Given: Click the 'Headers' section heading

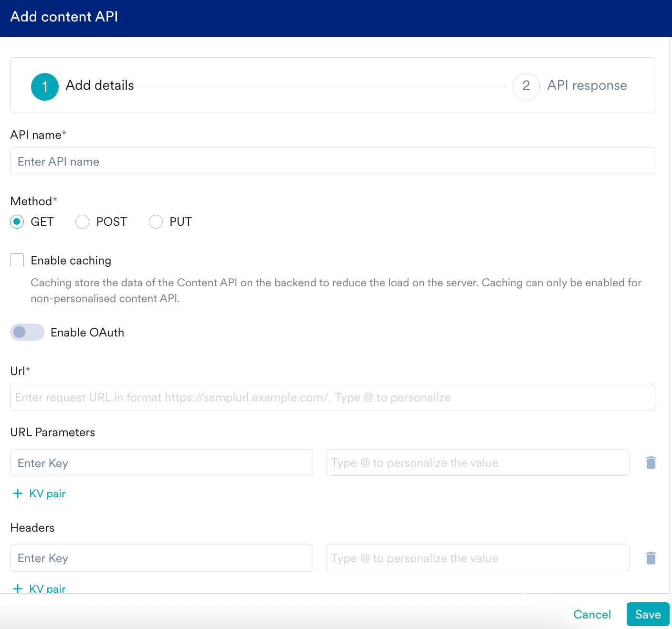Looking at the screenshot, I should click(32, 528).
